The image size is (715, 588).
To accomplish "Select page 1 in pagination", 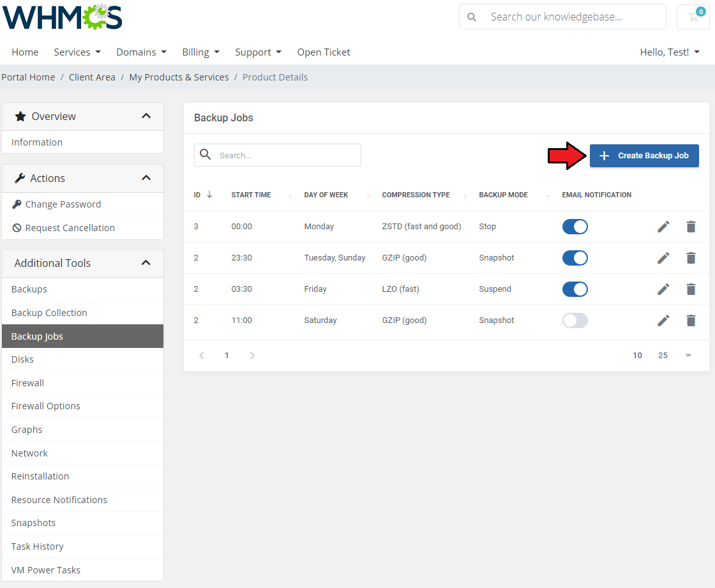I will 227,356.
